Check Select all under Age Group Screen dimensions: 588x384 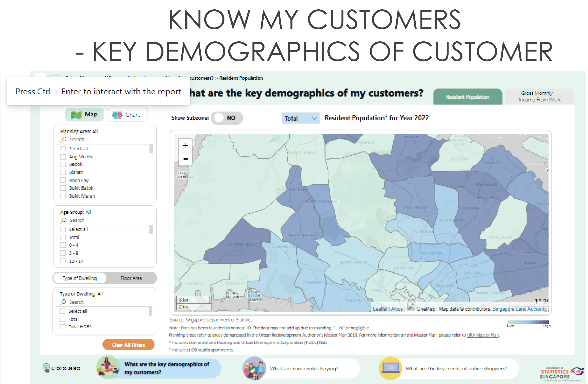click(x=63, y=229)
